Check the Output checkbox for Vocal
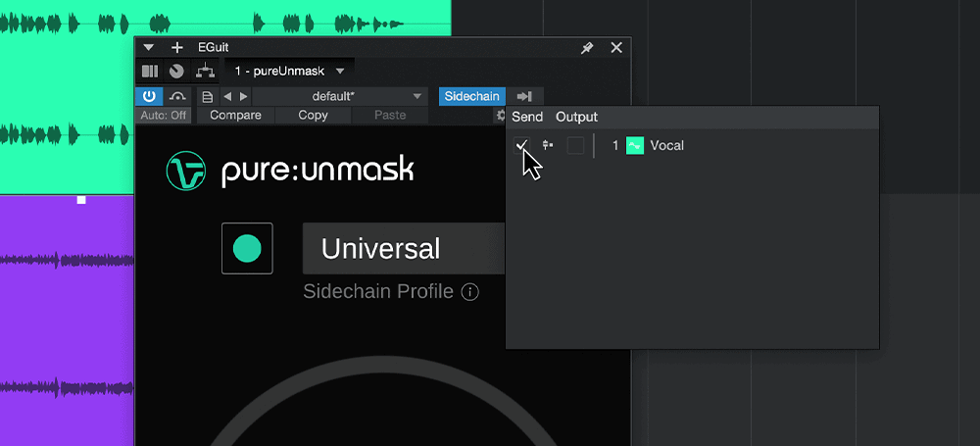Image resolution: width=980 pixels, height=446 pixels. (x=575, y=146)
